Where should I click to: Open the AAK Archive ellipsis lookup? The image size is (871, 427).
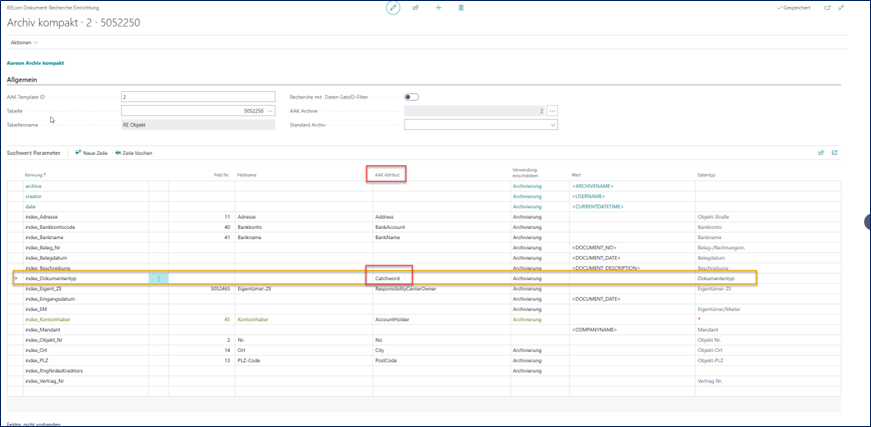point(552,110)
